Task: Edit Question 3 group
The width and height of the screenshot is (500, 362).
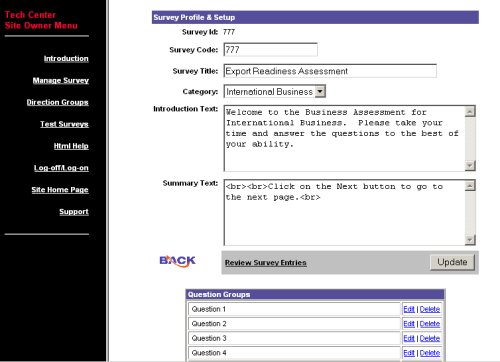Action: (409, 338)
